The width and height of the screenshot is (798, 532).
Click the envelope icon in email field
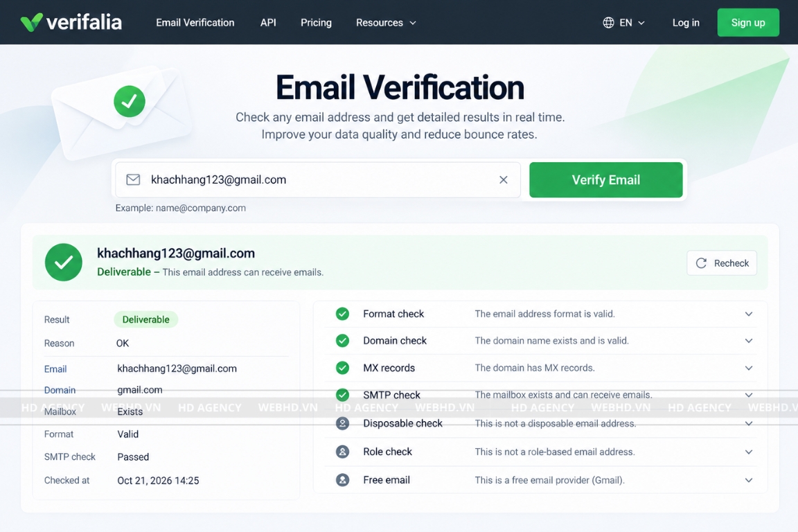[133, 179]
